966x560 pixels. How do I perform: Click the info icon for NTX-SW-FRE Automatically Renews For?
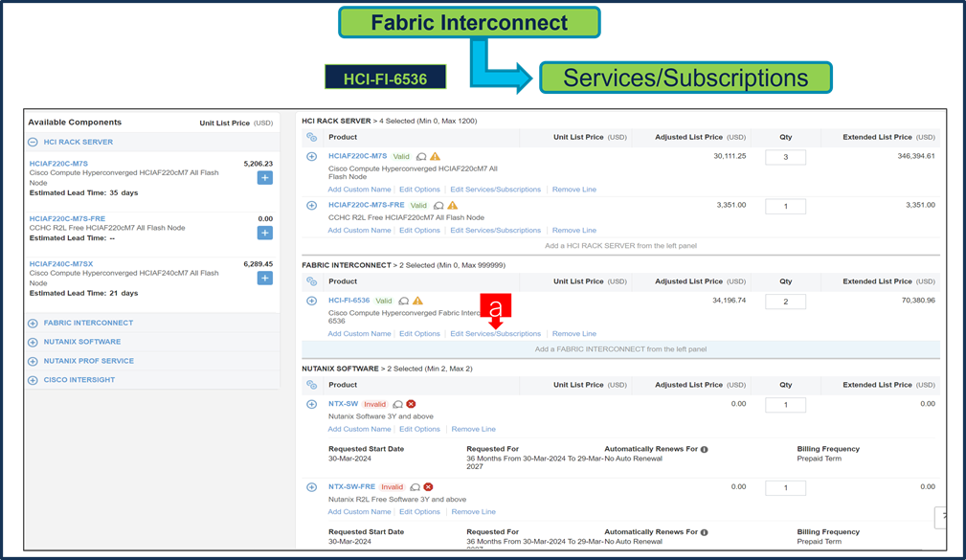(705, 532)
